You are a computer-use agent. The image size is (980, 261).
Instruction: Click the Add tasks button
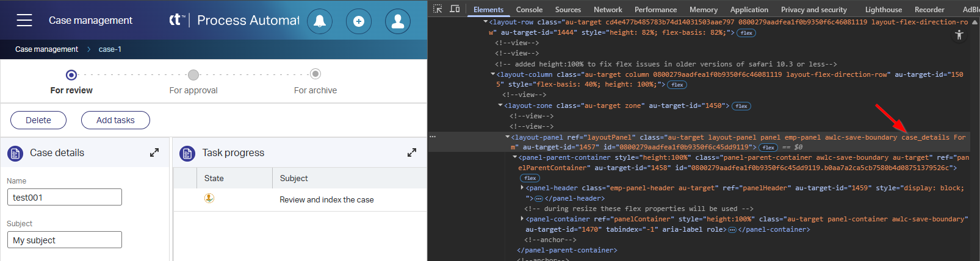pos(115,120)
